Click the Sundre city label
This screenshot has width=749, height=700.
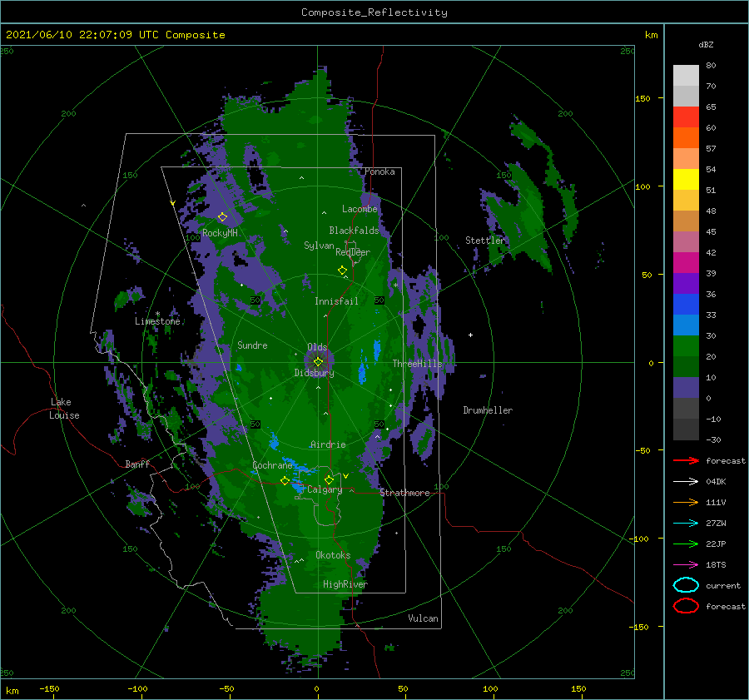[252, 345]
